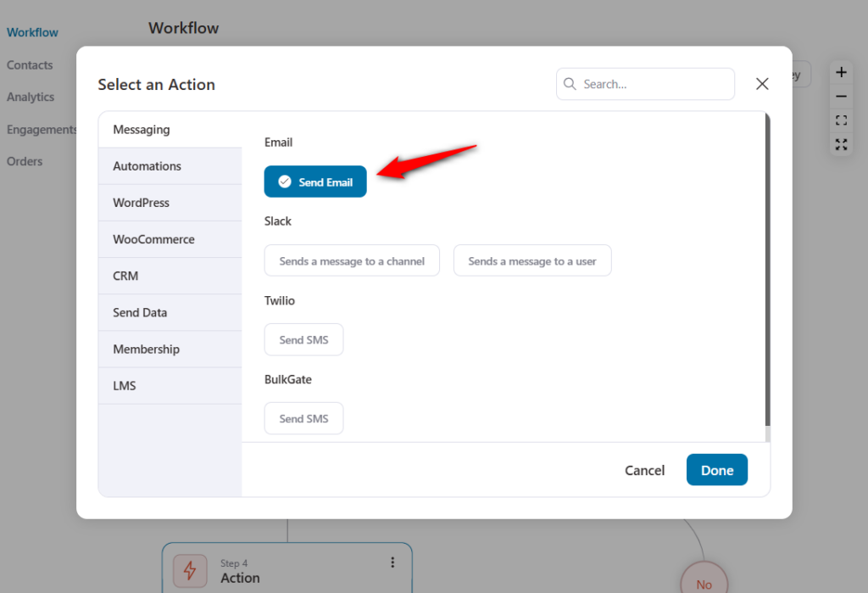Open the Step 4 three-dot menu

pos(392,562)
